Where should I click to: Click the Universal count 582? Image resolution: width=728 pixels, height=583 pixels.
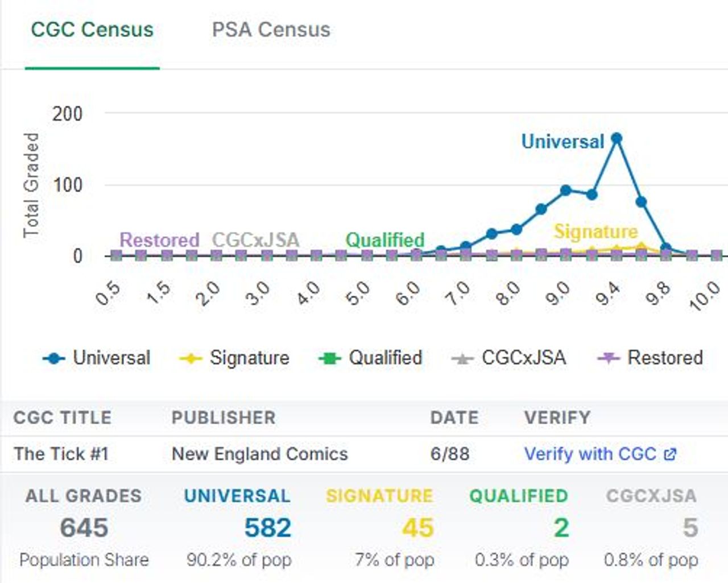tap(267, 528)
